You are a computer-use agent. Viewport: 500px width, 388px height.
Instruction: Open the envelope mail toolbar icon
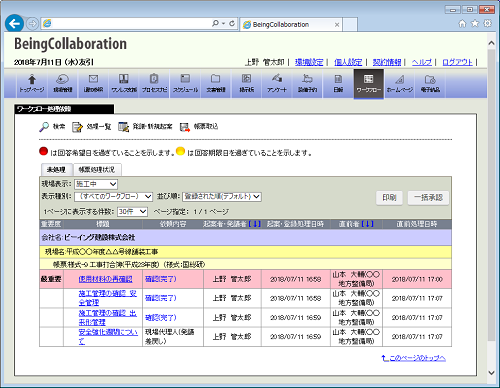93,83
